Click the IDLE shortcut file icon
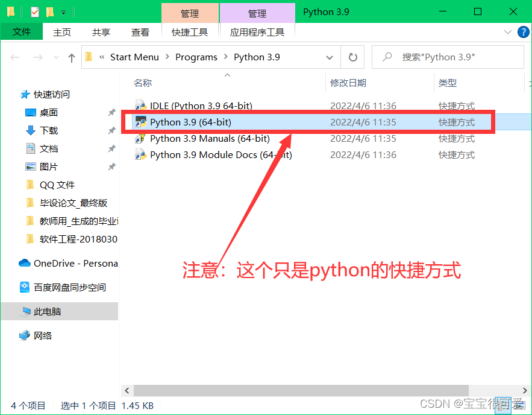Image resolution: width=532 pixels, height=415 pixels. (x=140, y=106)
